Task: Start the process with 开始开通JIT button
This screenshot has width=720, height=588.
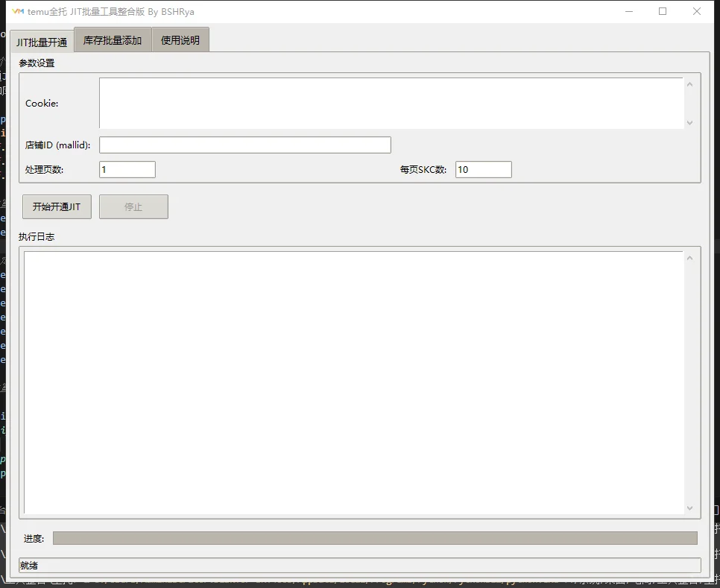Action: pos(57,206)
